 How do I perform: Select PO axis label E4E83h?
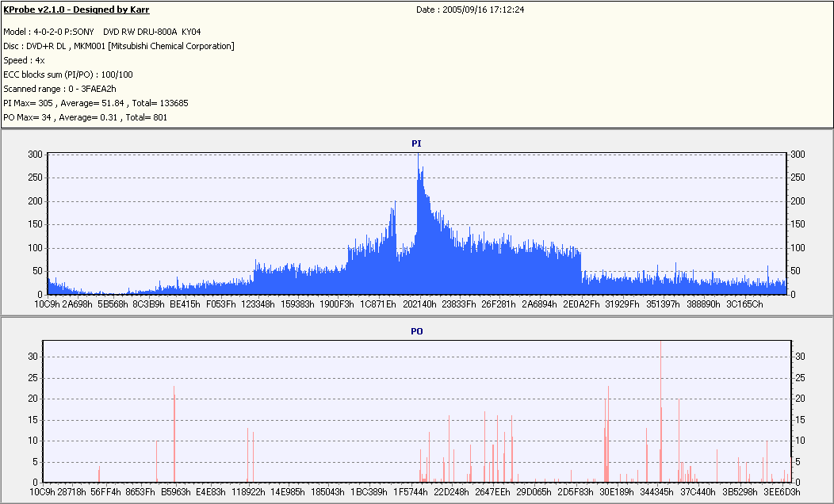pos(211,492)
